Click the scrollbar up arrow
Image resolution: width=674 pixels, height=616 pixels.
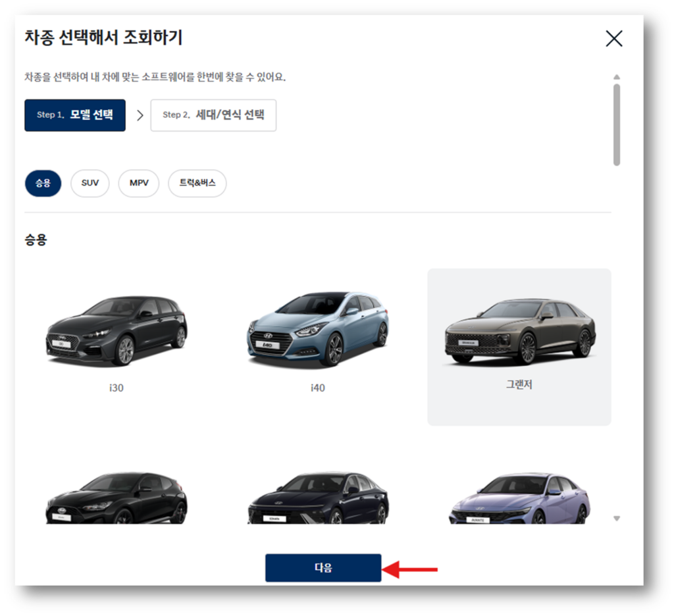click(x=617, y=76)
